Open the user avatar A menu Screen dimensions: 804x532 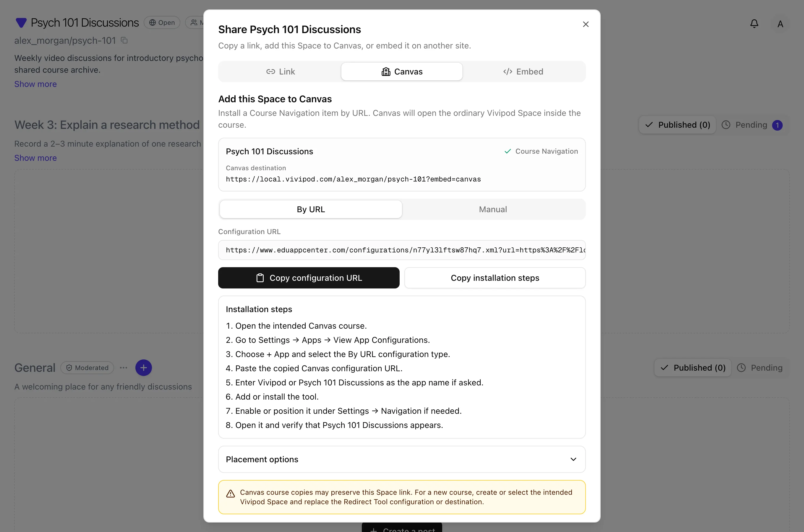click(x=780, y=24)
